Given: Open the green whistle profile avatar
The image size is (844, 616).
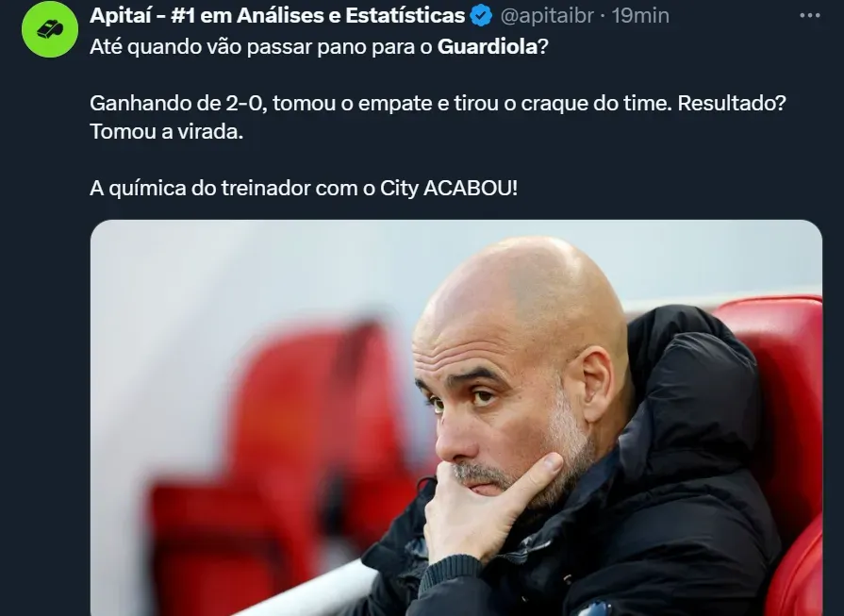Looking at the screenshot, I should coord(50,29).
